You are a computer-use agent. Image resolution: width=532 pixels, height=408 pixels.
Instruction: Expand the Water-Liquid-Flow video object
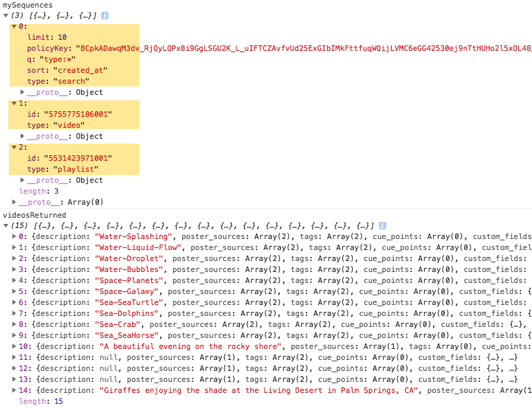[x=14, y=247]
